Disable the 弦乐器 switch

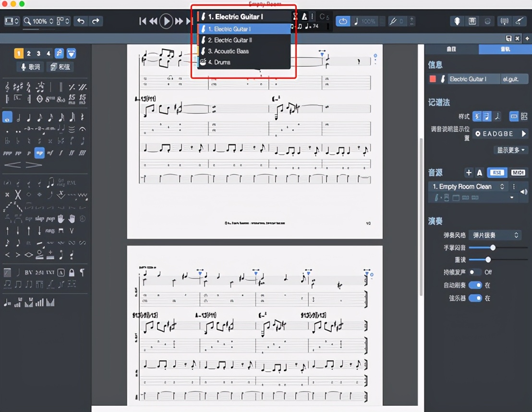click(x=475, y=298)
